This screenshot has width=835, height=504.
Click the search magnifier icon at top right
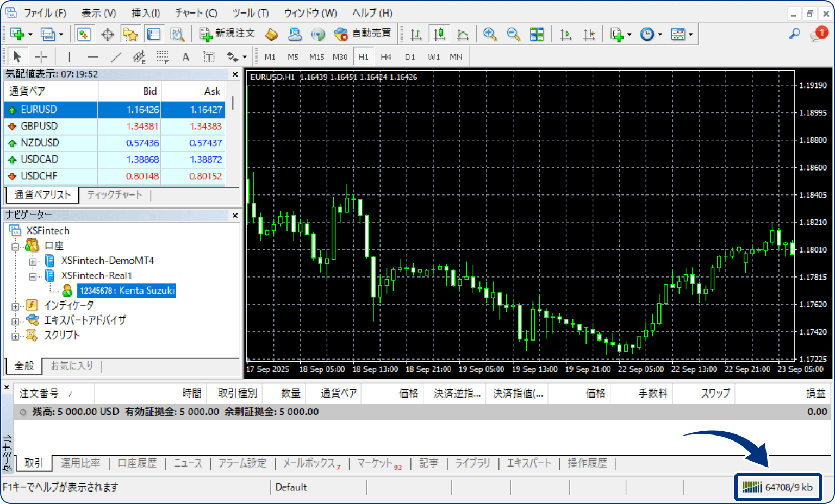(x=794, y=34)
